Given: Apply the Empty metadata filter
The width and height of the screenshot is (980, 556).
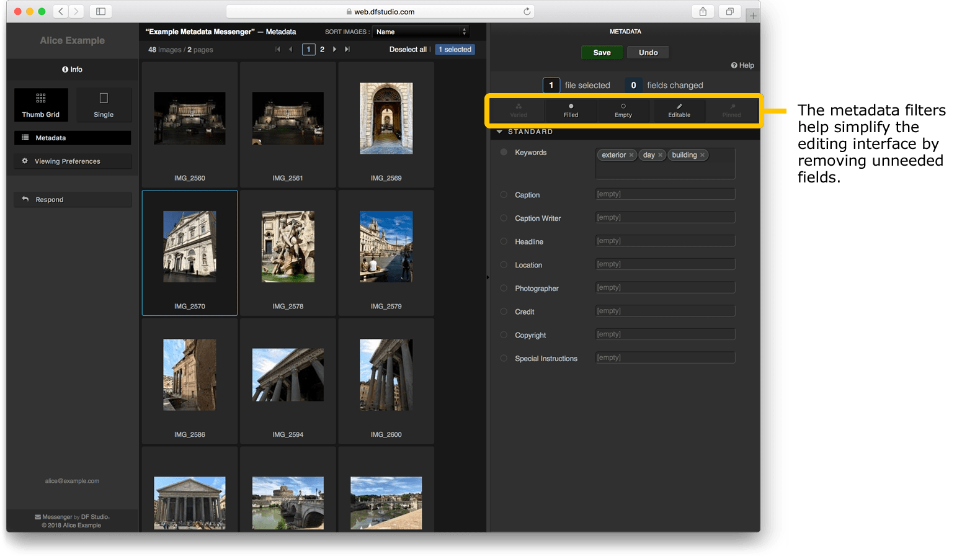Looking at the screenshot, I should [x=623, y=110].
